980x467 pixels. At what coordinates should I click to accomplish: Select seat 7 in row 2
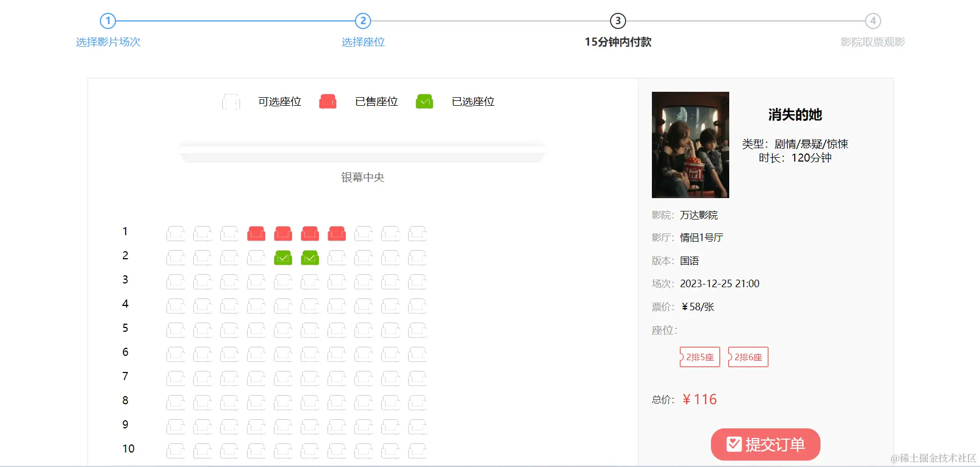337,258
